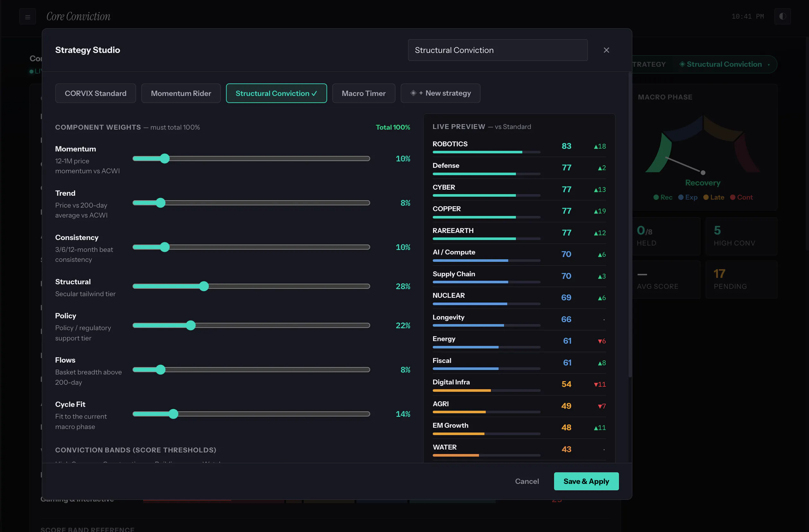Image resolution: width=809 pixels, height=532 pixels.
Task: Toggle the dark/light theme icon
Action: (782, 16)
